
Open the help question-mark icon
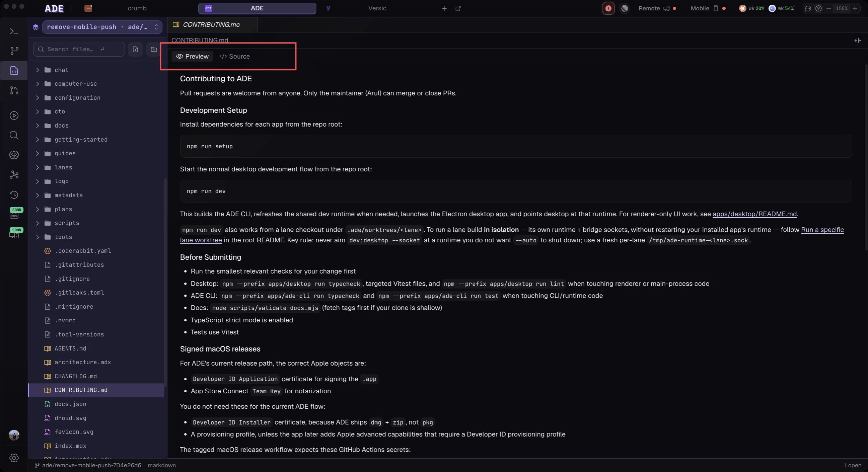point(818,8)
